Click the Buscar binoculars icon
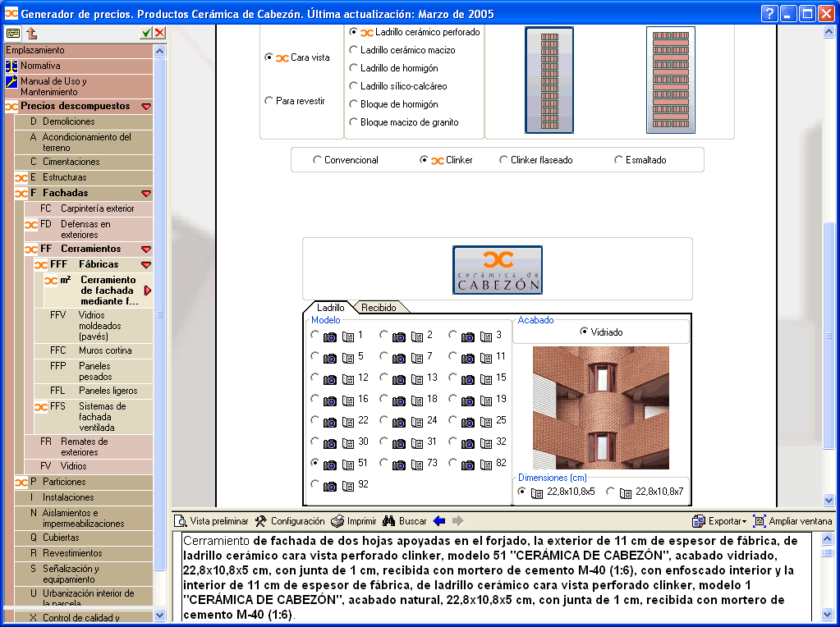 (x=390, y=521)
